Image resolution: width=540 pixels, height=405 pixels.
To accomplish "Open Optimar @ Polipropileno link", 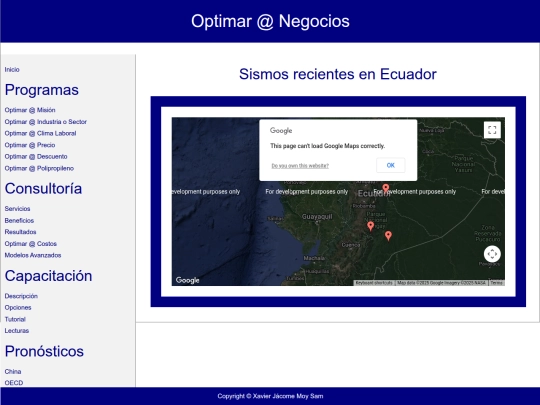I will (x=39, y=168).
